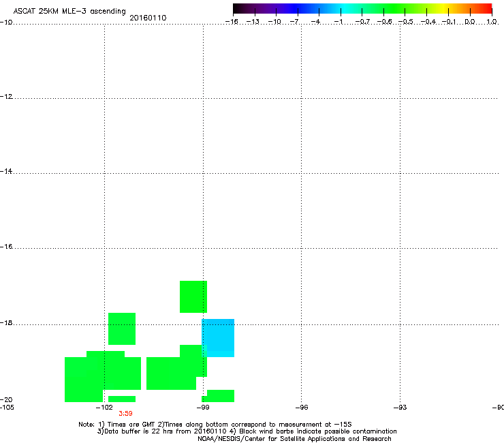This screenshot has height=443, width=504.
Task: Click the longitude label '-96'
Action: pyautogui.click(x=302, y=408)
